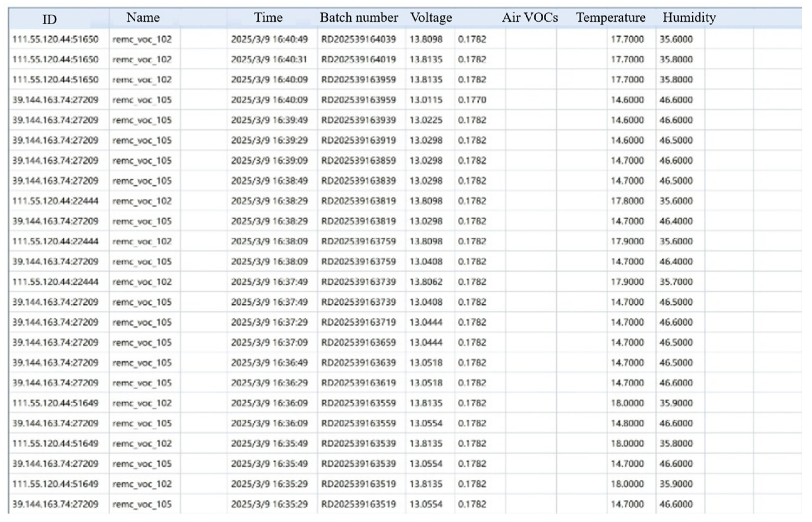Click voltage value 13.8062
This screenshot has height=522, width=812.
coord(426,282)
